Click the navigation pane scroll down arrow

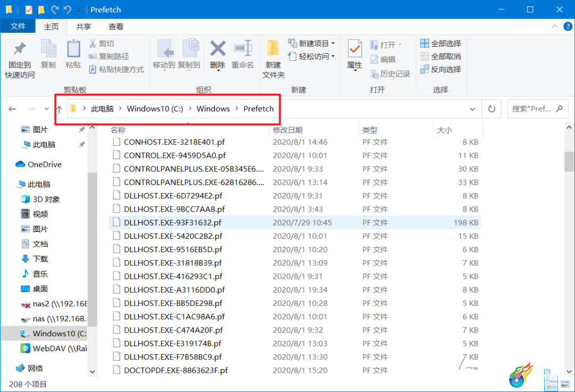[x=93, y=371]
